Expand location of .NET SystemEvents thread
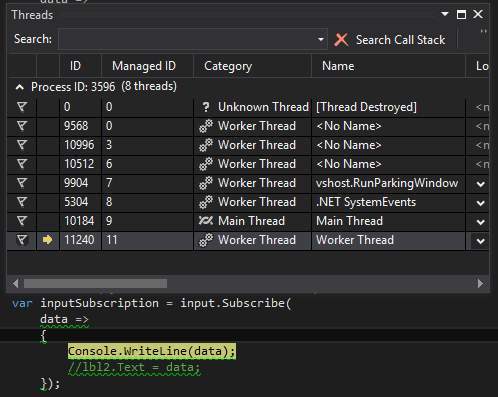This screenshot has width=498, height=397. click(x=480, y=203)
